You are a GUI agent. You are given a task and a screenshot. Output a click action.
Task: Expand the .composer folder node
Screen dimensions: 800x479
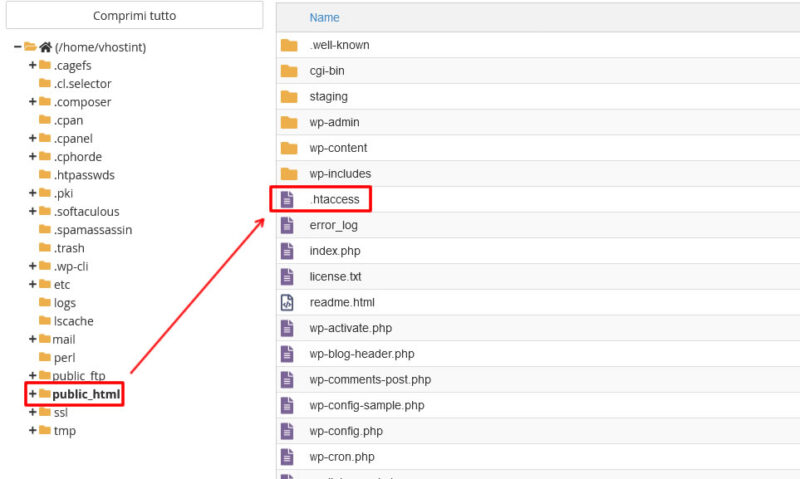(x=32, y=102)
